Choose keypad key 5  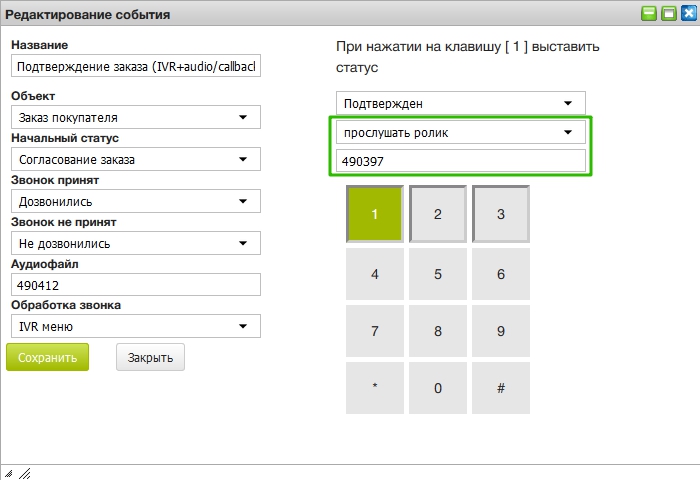(438, 273)
